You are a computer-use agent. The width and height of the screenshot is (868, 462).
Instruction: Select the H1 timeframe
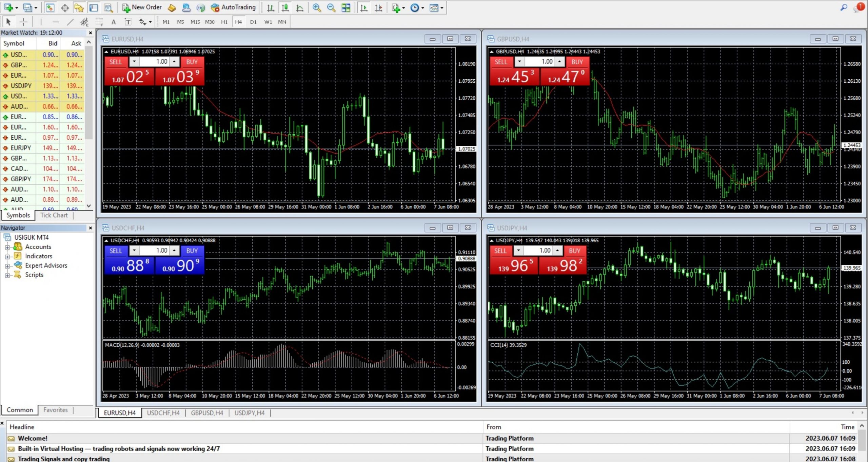coord(224,22)
